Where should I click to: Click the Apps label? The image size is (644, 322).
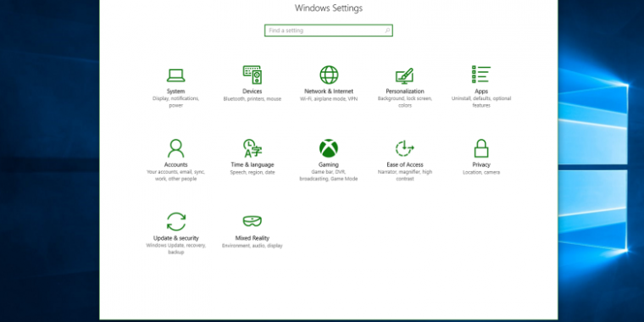tap(481, 92)
